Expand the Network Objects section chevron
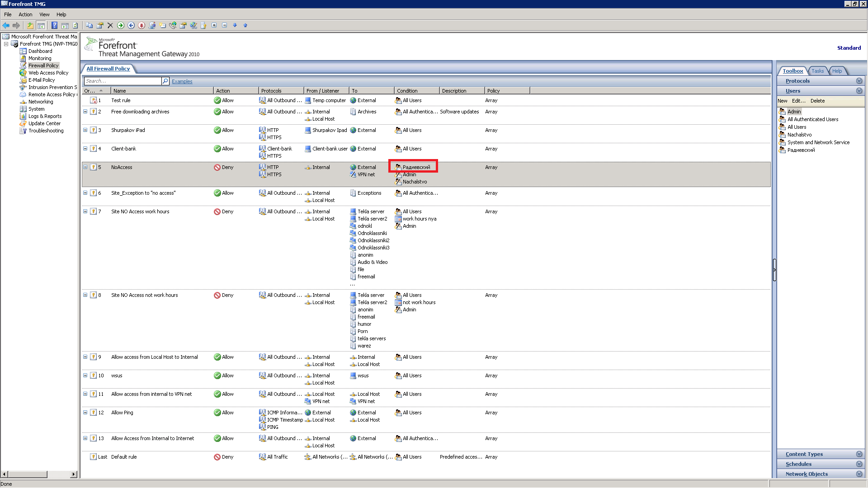Image resolution: width=868 pixels, height=488 pixels. point(859,474)
